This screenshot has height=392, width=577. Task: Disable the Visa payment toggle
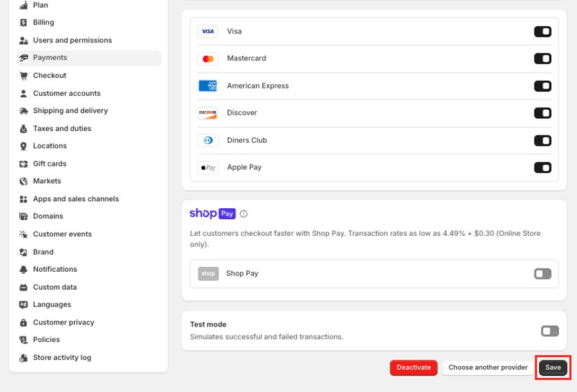542,31
